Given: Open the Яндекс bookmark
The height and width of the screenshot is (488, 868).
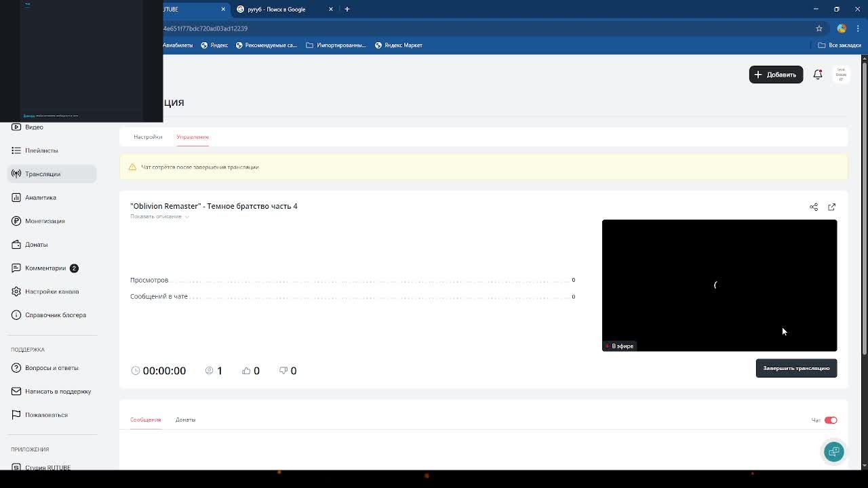Looking at the screenshot, I should pyautogui.click(x=214, y=45).
